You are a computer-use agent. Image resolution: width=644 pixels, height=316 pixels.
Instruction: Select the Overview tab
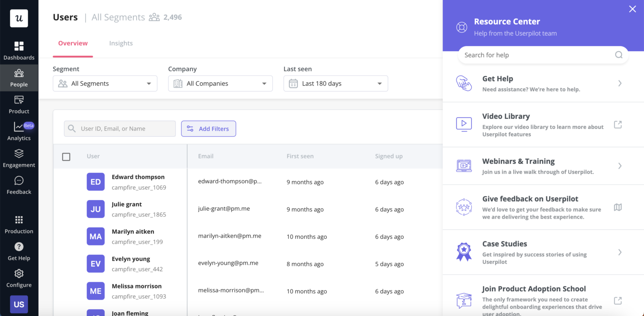(73, 43)
